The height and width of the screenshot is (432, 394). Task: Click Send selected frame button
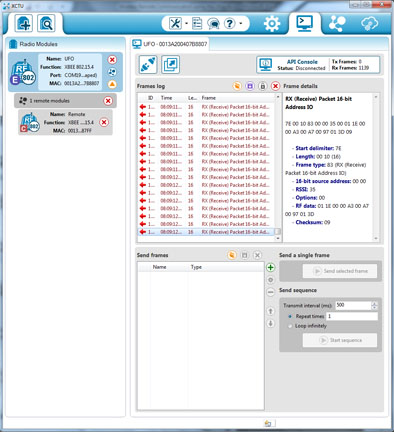click(x=340, y=271)
